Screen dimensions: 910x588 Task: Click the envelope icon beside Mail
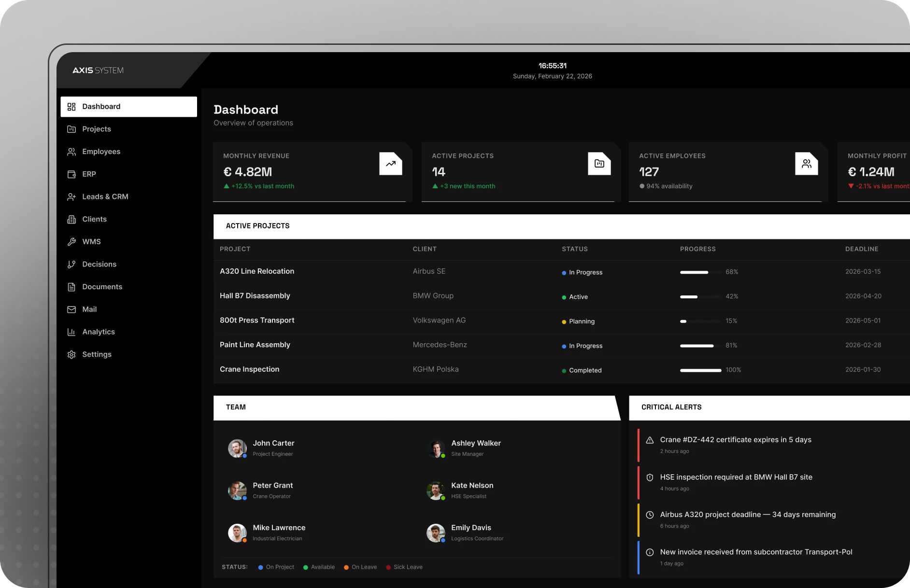coord(71,309)
